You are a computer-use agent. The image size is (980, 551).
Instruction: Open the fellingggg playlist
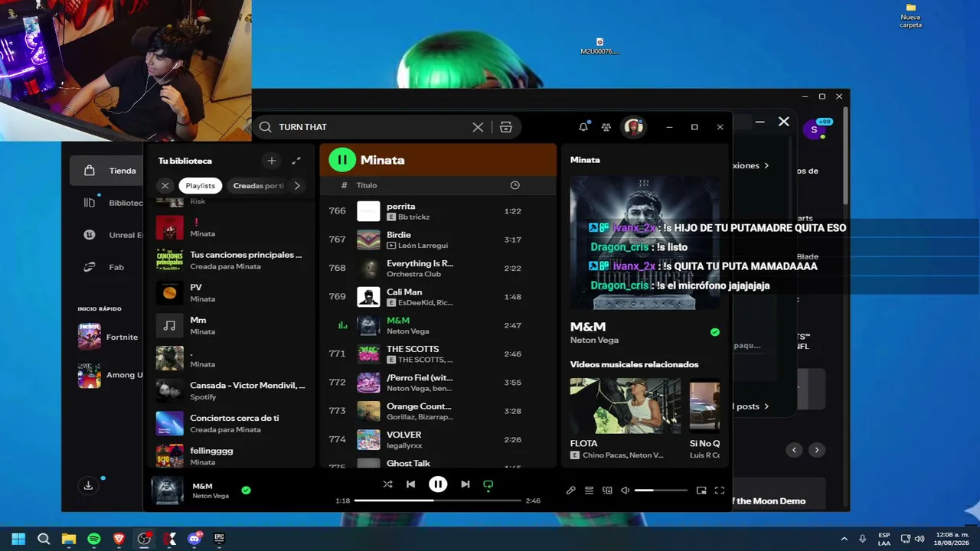232,456
